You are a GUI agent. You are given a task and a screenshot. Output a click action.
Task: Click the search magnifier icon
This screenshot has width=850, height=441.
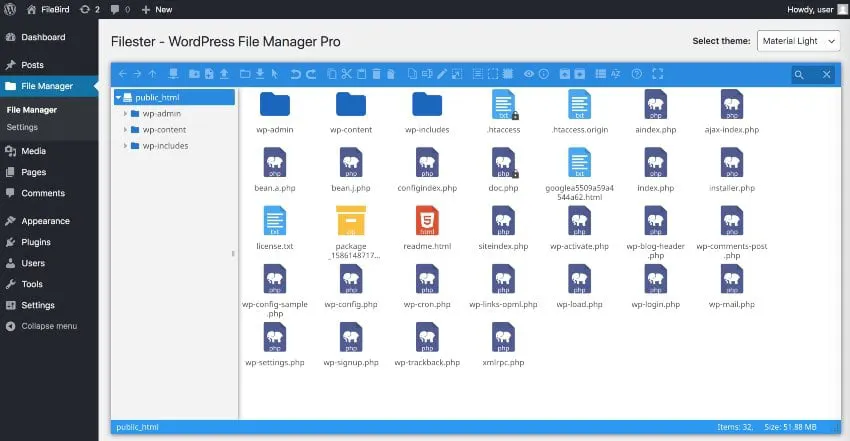coord(799,75)
